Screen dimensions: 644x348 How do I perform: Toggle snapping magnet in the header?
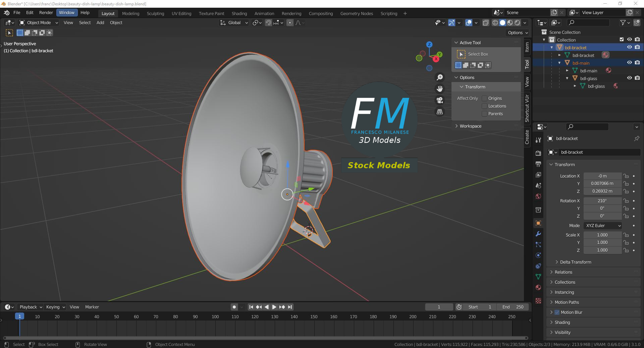(268, 23)
